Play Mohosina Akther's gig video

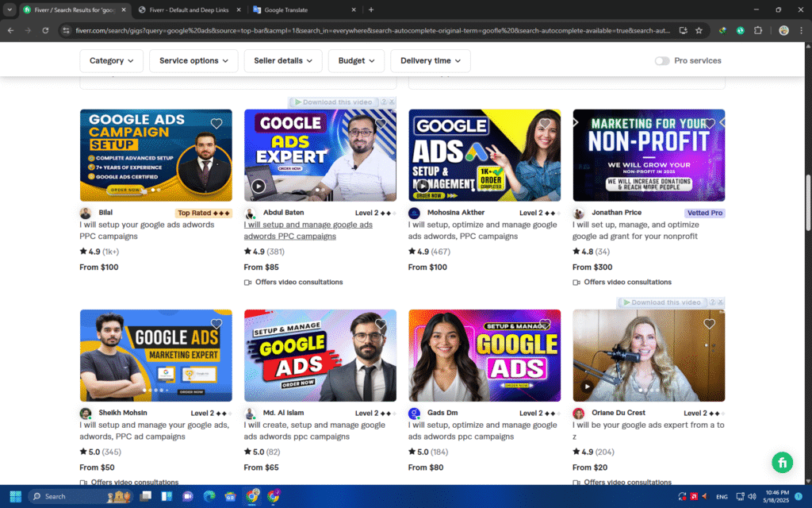[x=423, y=186]
